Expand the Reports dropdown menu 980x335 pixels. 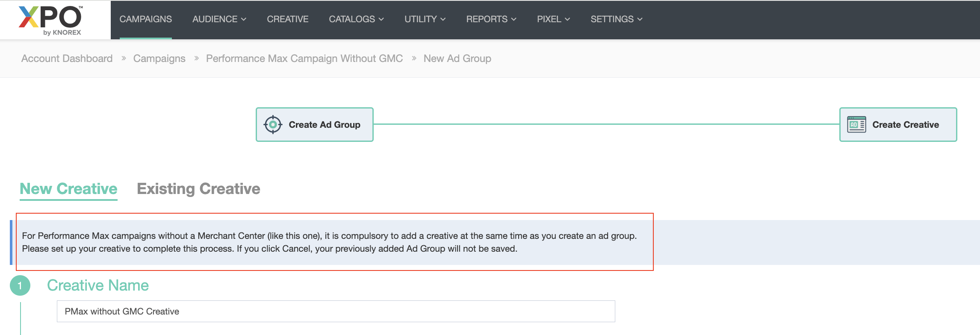click(491, 19)
